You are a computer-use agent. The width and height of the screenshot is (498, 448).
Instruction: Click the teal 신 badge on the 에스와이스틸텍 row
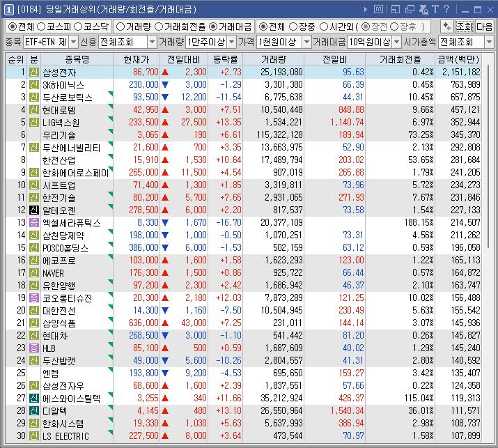[x=34, y=398]
